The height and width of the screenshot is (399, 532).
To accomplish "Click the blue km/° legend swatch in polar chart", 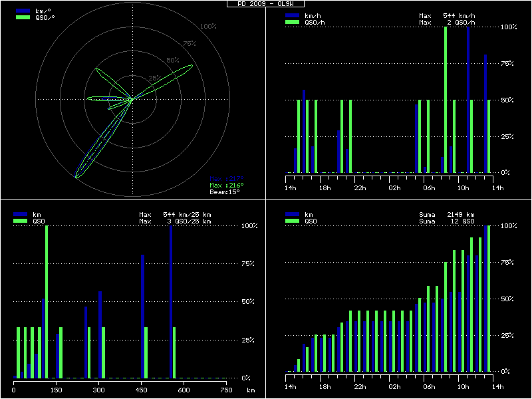I will 22,11.
